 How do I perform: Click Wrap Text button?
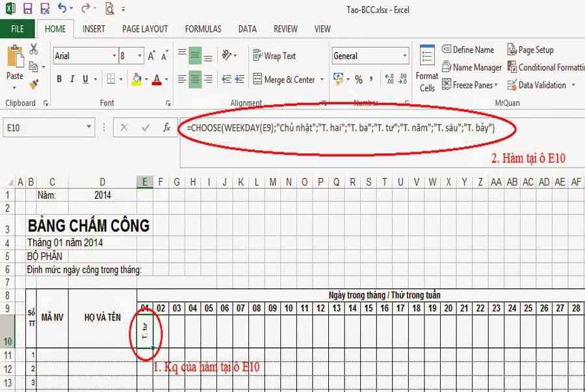coord(274,56)
